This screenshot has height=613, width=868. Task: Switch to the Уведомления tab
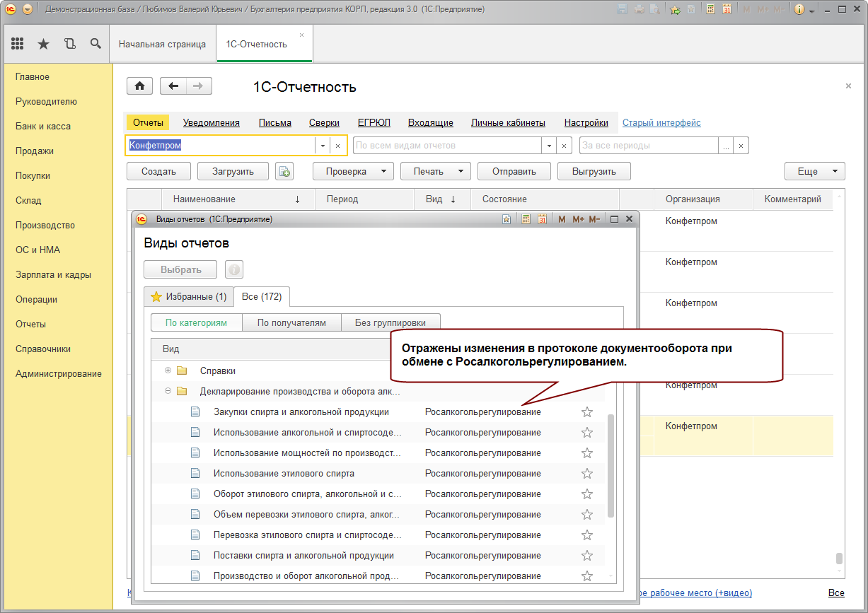coord(211,122)
